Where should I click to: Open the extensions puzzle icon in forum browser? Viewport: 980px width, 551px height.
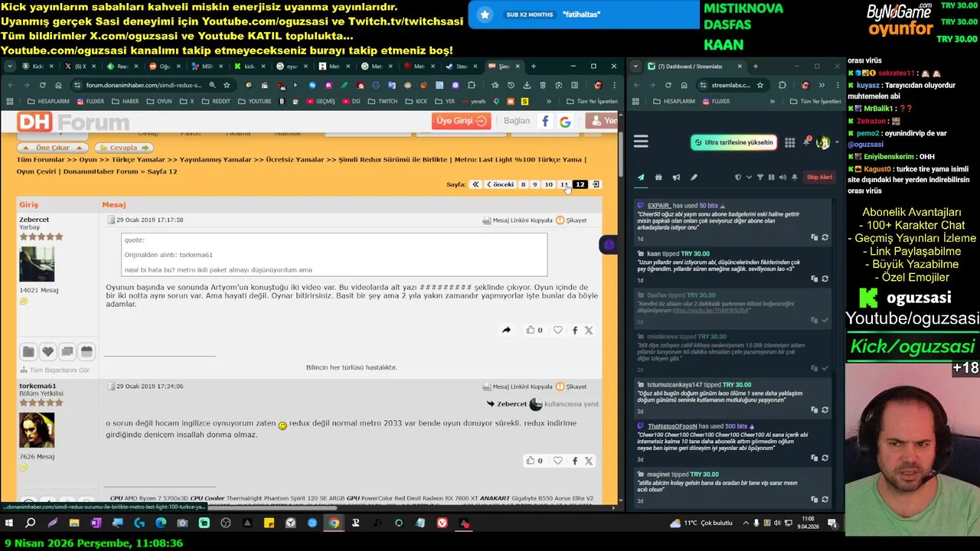pyautogui.click(x=472, y=85)
